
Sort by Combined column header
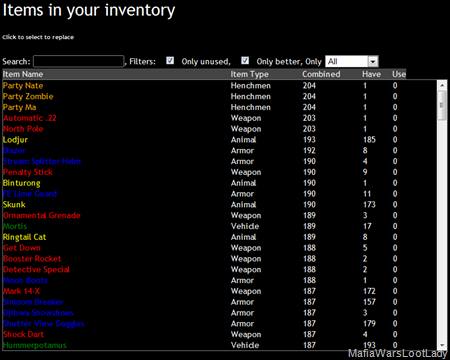(x=321, y=74)
